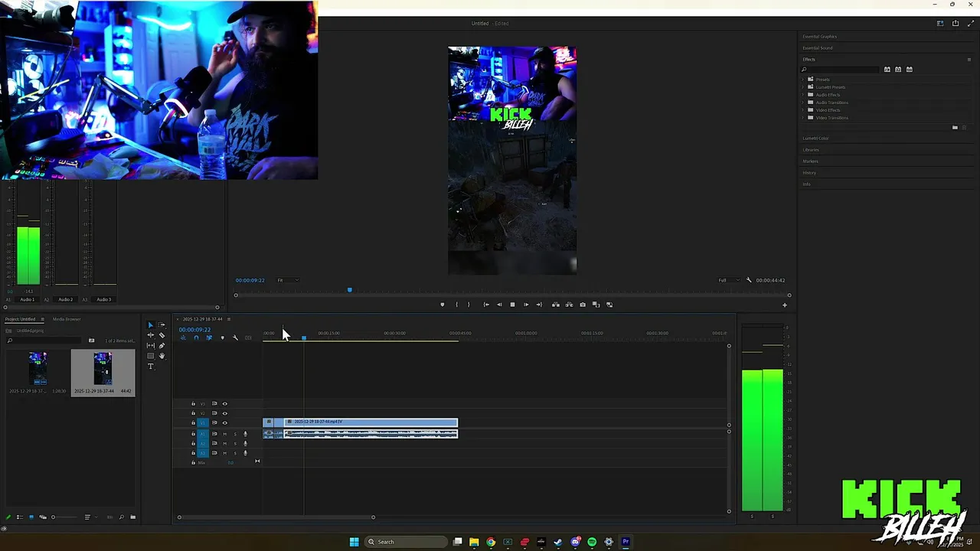The image size is (980, 551).
Task: Click the Program monitor playhead marker
Action: (350, 290)
